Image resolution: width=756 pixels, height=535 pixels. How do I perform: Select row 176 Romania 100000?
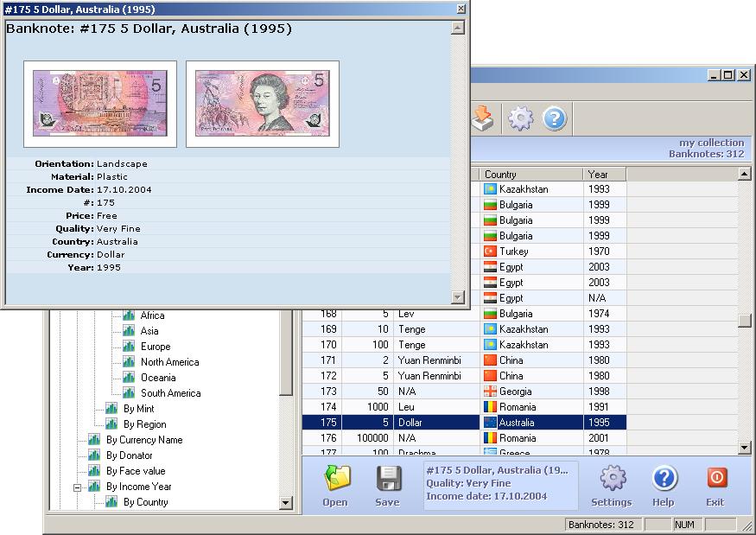click(x=464, y=438)
